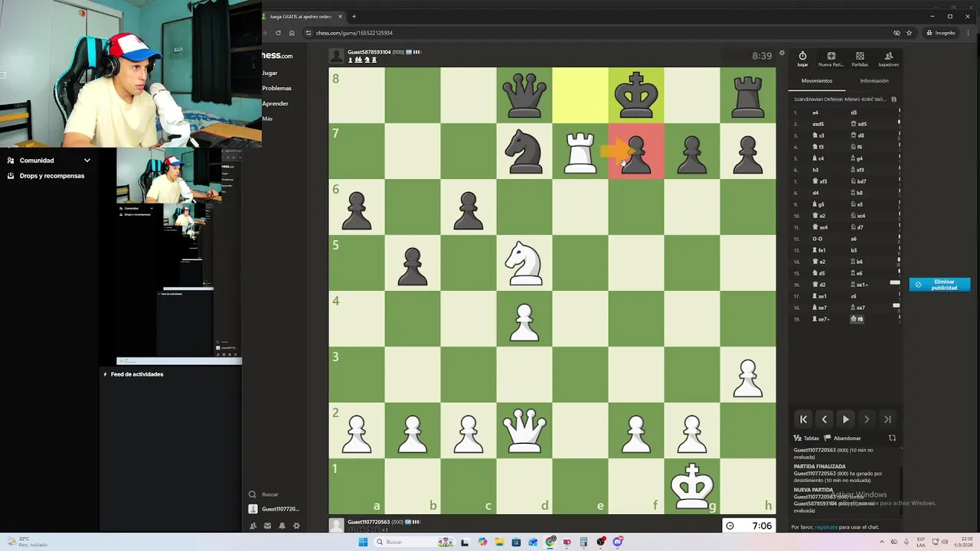Open Chrome from the taskbar
The width and height of the screenshot is (980, 551).
(550, 542)
